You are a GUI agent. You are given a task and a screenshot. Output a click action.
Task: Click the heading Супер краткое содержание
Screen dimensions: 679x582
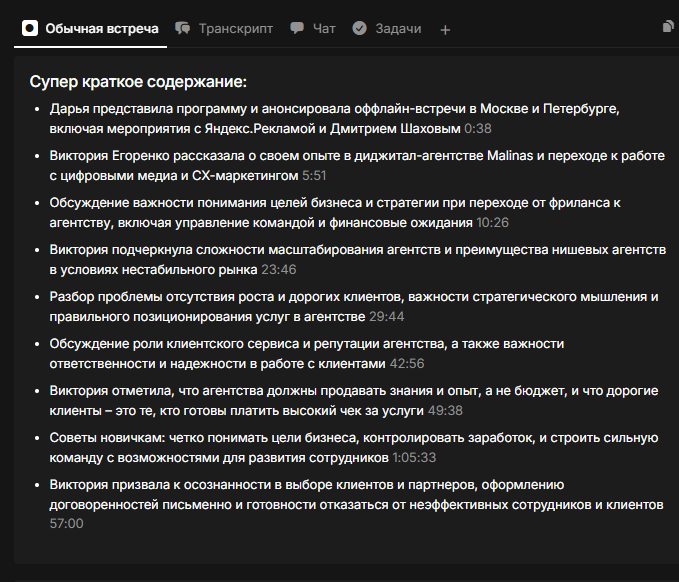click(138, 81)
